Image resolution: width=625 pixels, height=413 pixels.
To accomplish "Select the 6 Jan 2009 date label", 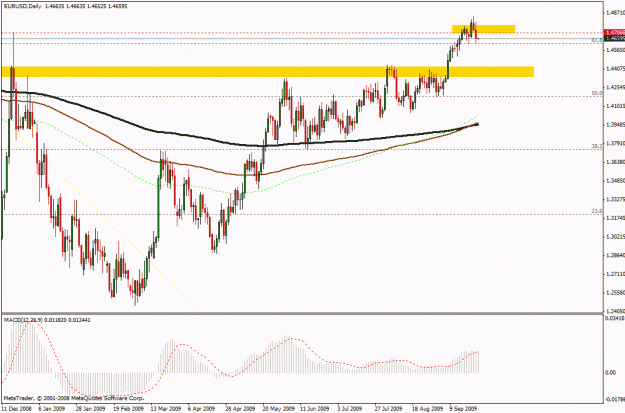I will point(52,409).
